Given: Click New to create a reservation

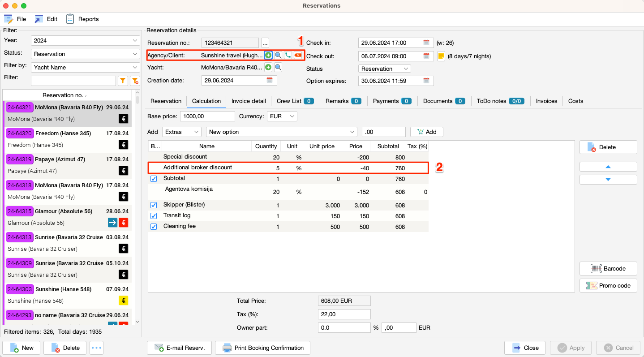Looking at the screenshot, I should click(x=21, y=348).
